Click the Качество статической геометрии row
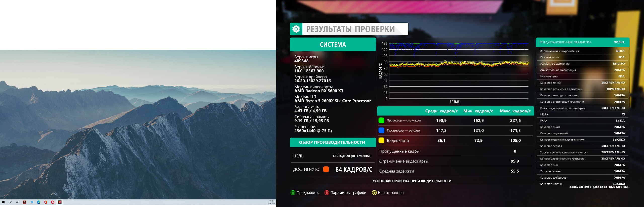 click(x=583, y=102)
